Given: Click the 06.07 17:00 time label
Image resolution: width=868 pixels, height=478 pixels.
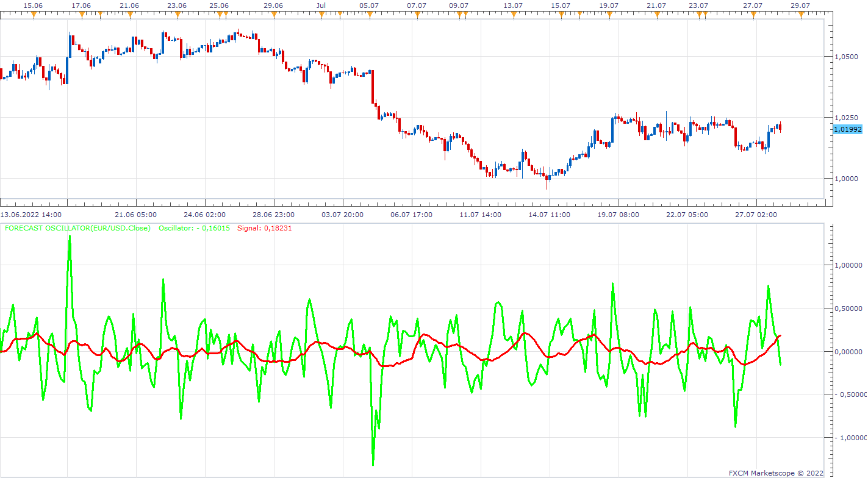Looking at the screenshot, I should pos(411,215).
